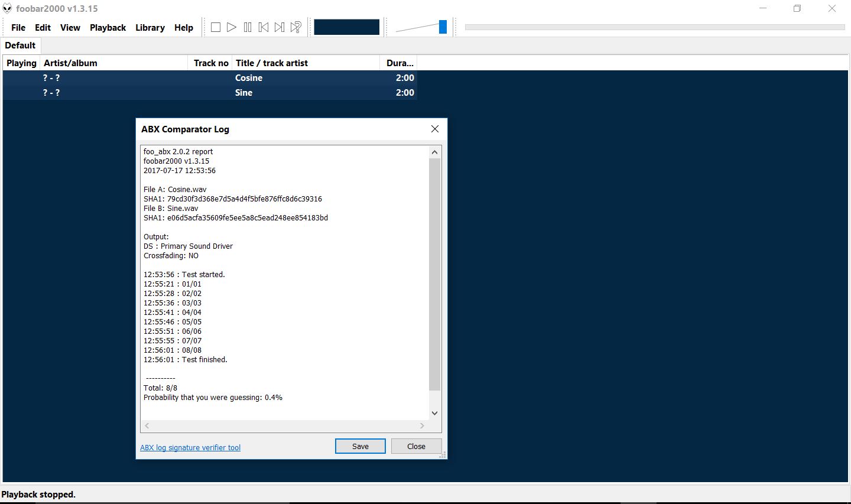Click the seek bar track

(655, 27)
